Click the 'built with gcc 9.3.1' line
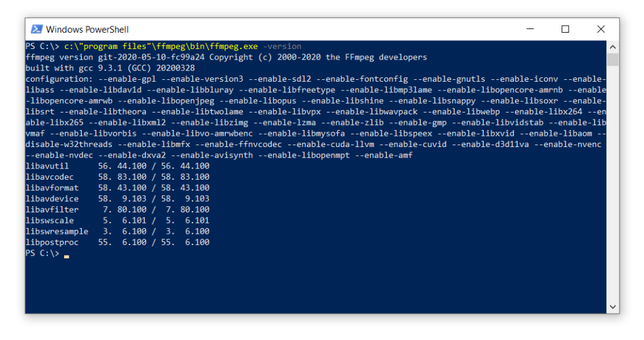 tap(110, 68)
